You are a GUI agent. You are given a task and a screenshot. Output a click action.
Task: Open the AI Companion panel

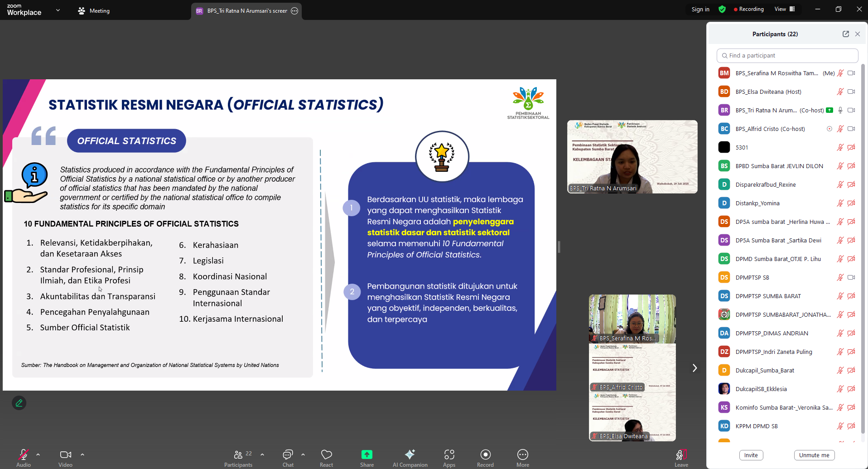click(410, 454)
